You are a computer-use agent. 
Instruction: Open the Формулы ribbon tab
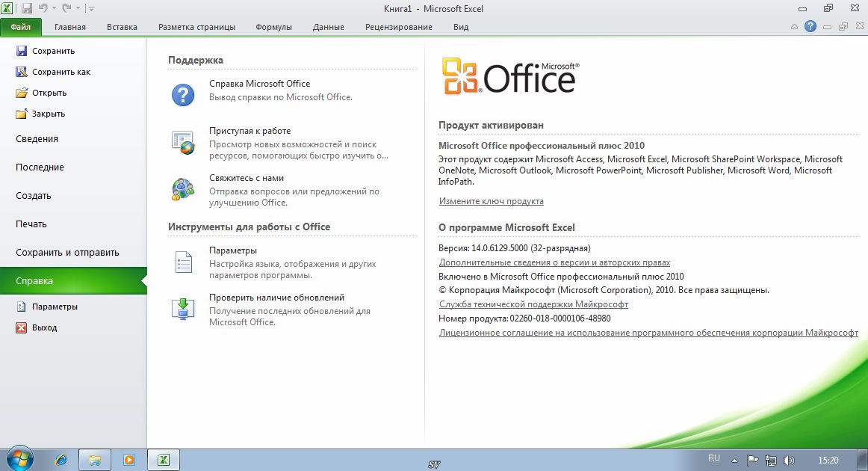(x=273, y=27)
